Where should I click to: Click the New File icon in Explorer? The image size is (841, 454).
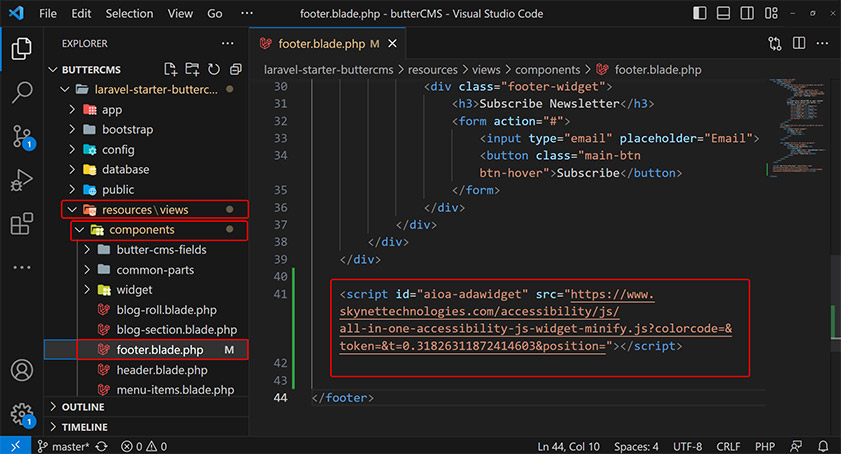(171, 69)
